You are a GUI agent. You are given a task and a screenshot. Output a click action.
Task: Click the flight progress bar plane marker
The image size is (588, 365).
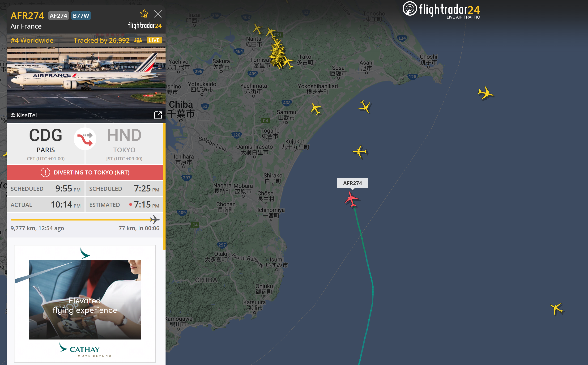coord(155,219)
